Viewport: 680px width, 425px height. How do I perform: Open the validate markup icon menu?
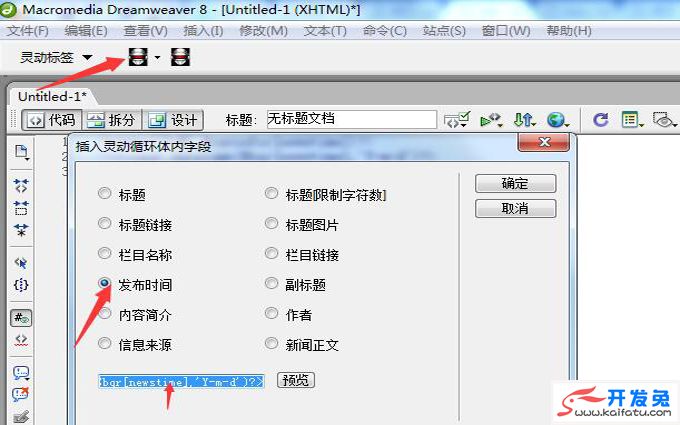click(491, 120)
